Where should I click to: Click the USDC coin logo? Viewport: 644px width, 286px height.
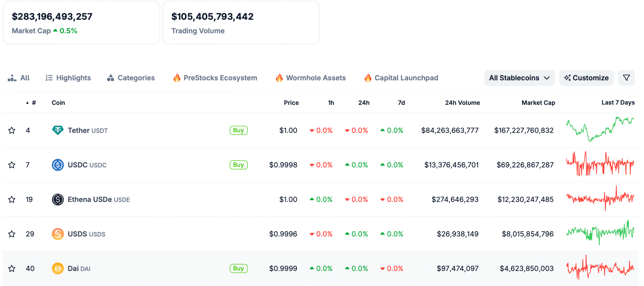58,165
